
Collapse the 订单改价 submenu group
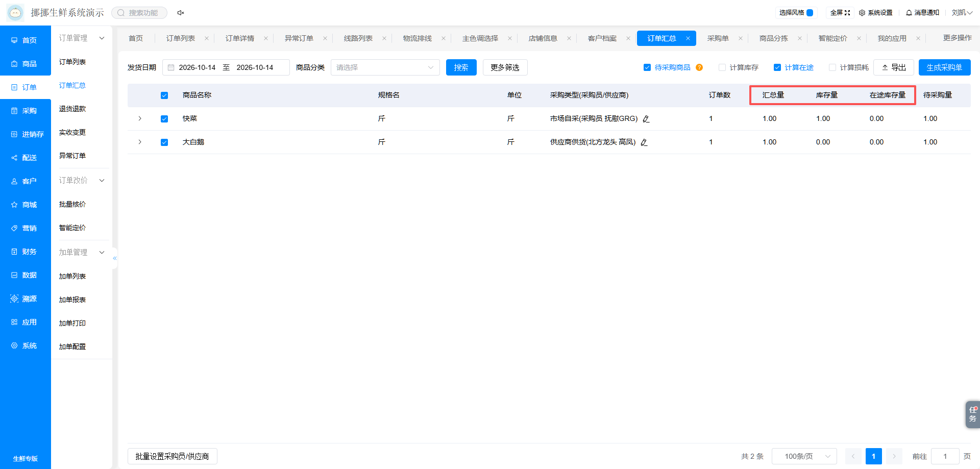81,181
